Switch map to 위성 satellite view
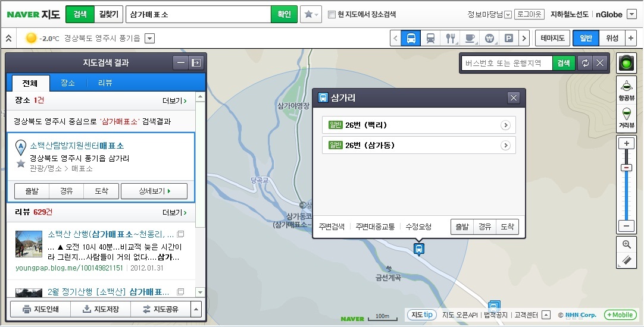This screenshot has height=327, width=644. pyautogui.click(x=612, y=38)
